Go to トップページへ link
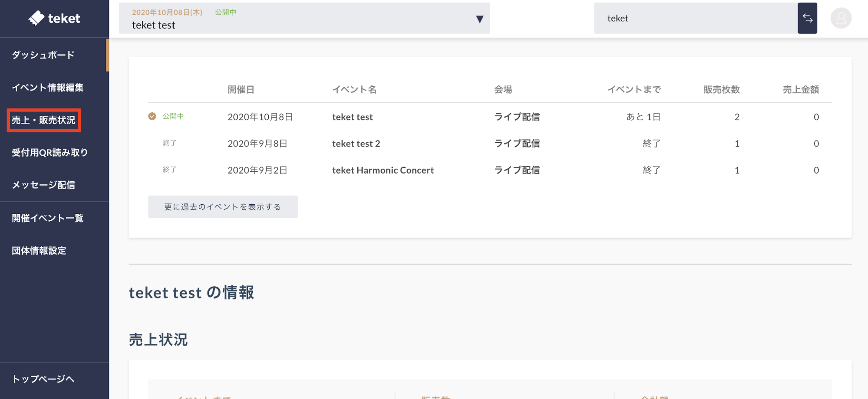 coord(43,379)
